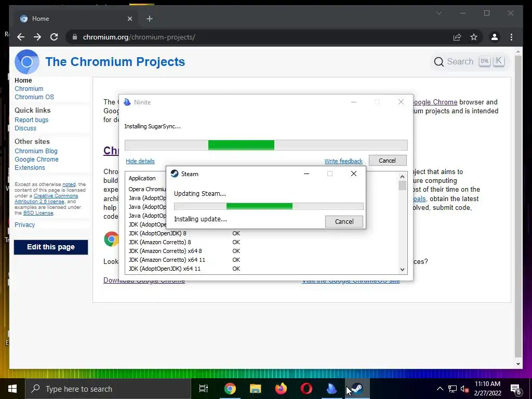Minimize the Steam update window

(x=307, y=174)
